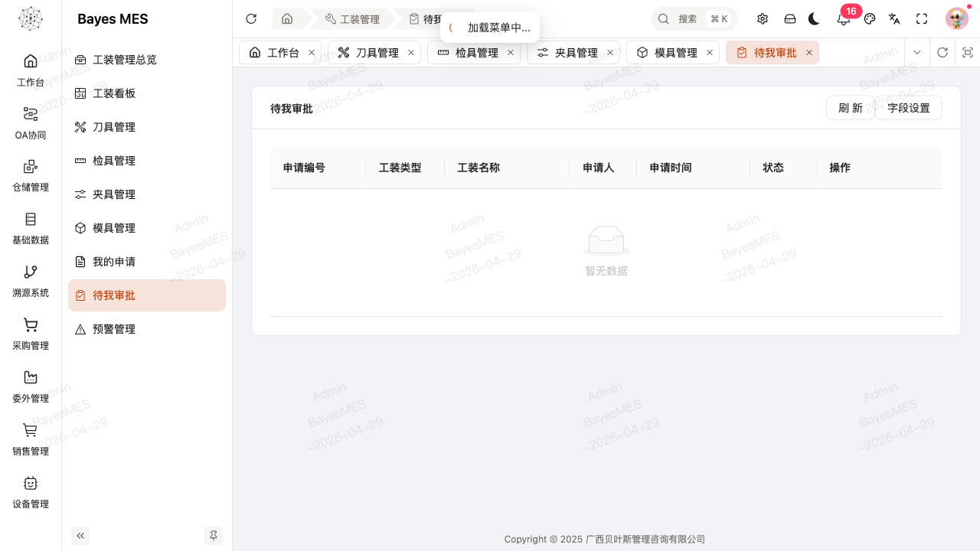Close the 待我审批 tab
980x551 pixels.
coord(809,53)
